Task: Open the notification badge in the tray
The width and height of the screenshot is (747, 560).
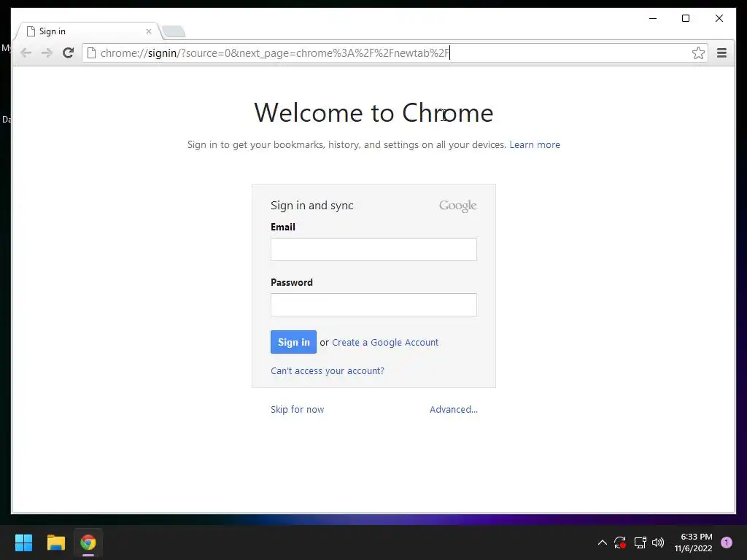Action: 727,542
